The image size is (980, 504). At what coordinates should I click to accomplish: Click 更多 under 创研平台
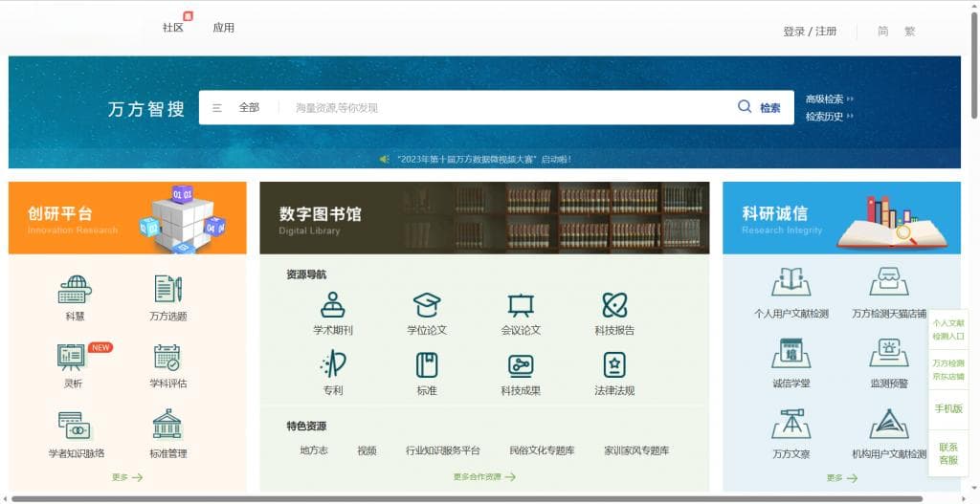click(x=127, y=477)
